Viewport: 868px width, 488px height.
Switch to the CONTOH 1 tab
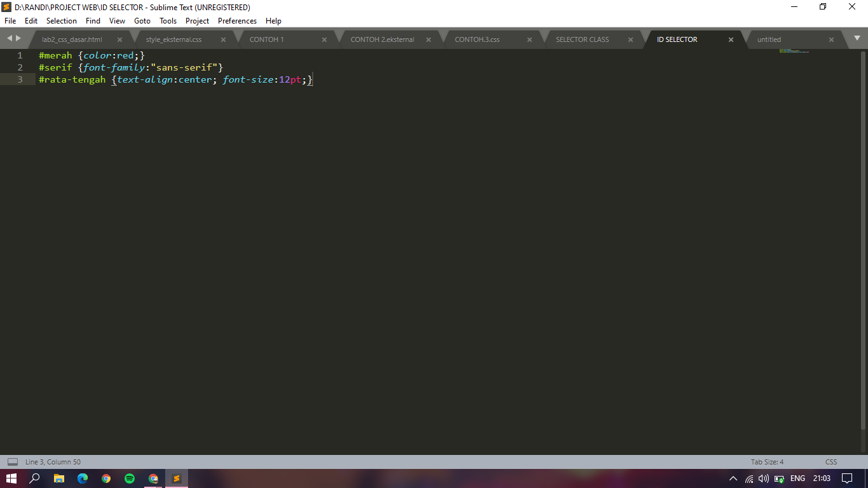267,39
